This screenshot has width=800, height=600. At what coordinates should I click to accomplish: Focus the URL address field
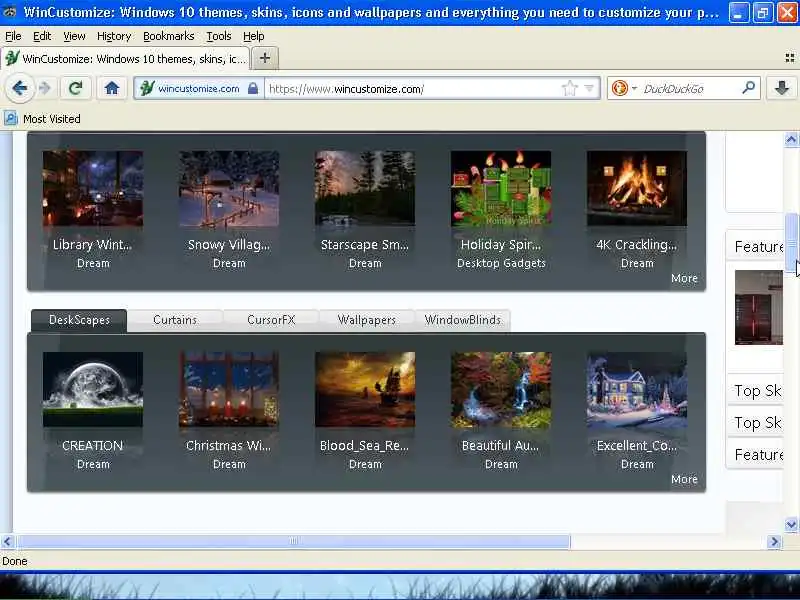(x=412, y=89)
